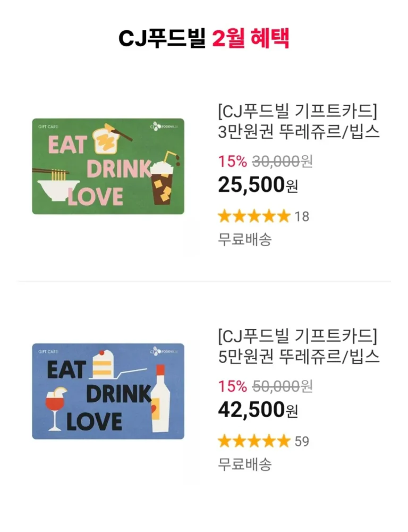
Task: Select the 42,500원 discounted price
Action: point(258,410)
